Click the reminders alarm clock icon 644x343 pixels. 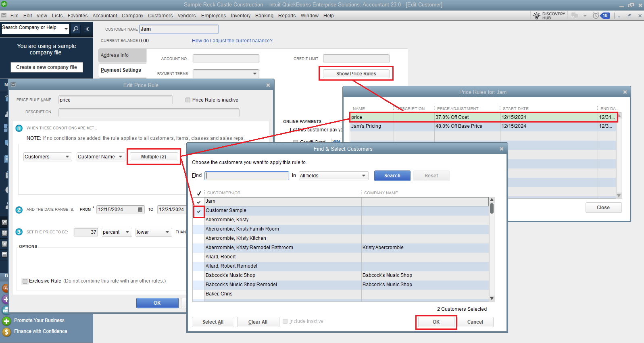tap(596, 16)
